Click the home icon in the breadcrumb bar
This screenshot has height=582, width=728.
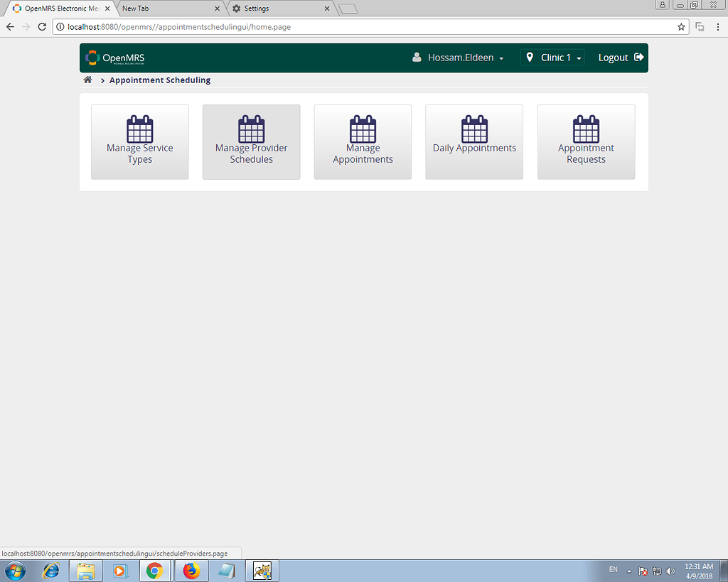[87, 80]
